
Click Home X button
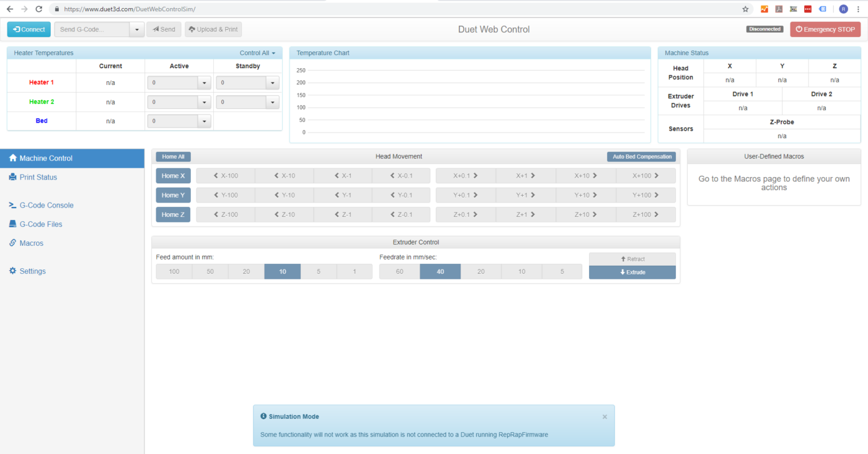click(x=173, y=176)
